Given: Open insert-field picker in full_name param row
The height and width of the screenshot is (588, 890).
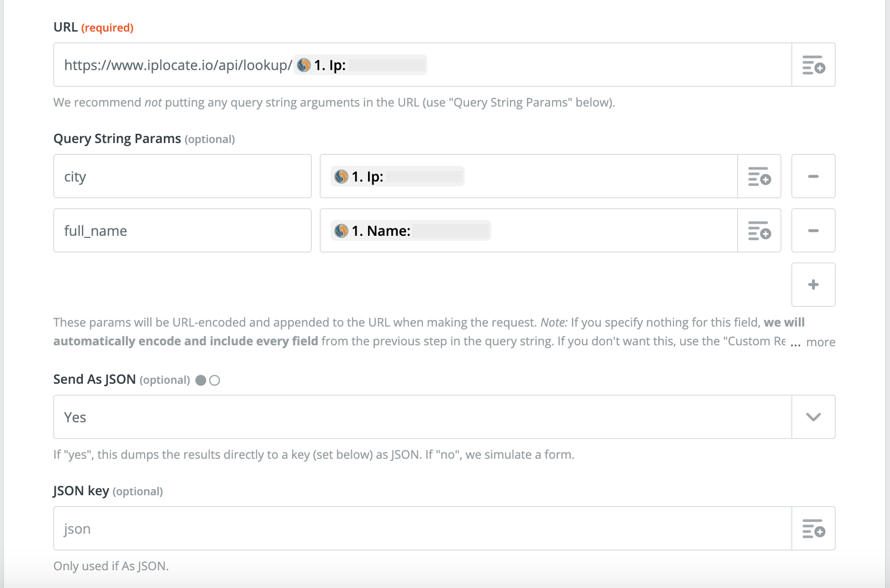Looking at the screenshot, I should [759, 230].
